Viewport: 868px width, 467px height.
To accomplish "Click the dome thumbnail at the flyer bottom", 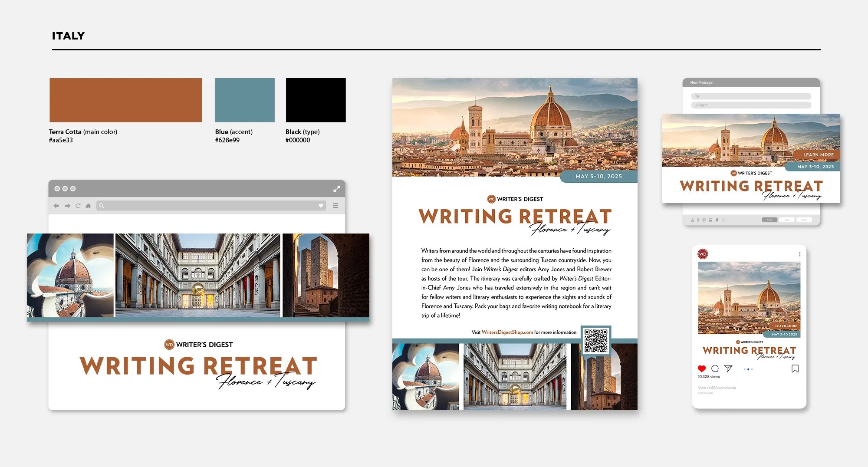I will click(x=426, y=377).
